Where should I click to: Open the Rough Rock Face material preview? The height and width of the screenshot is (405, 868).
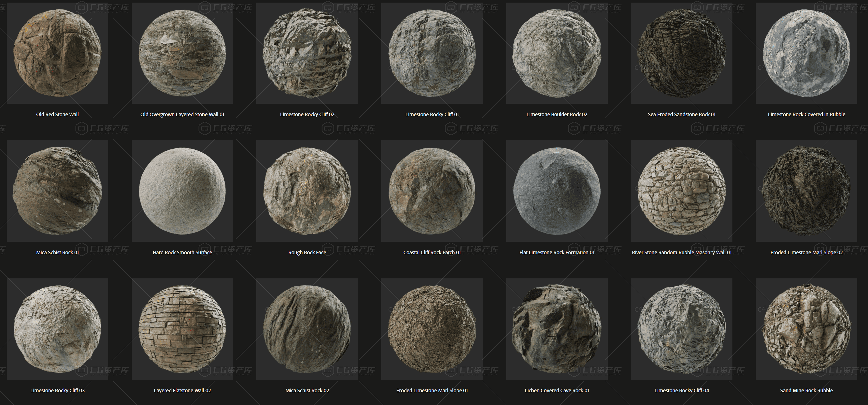(x=307, y=191)
